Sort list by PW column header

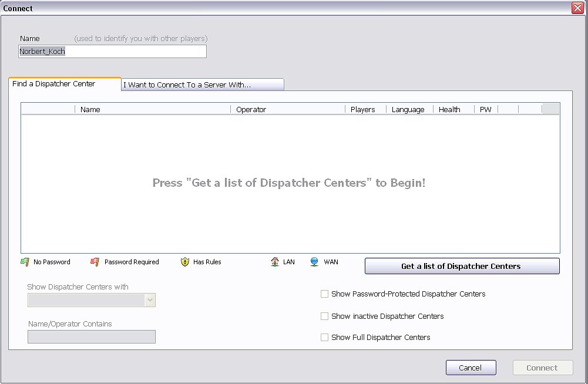tap(486, 109)
